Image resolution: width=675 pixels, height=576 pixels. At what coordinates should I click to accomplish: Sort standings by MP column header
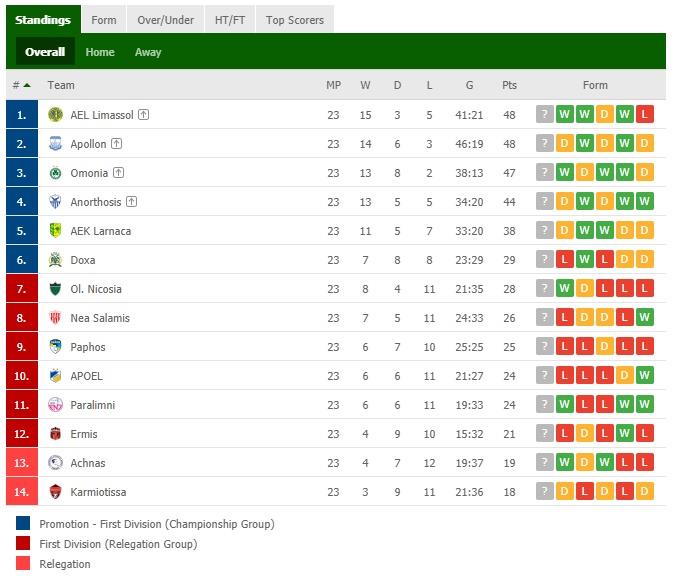point(333,85)
